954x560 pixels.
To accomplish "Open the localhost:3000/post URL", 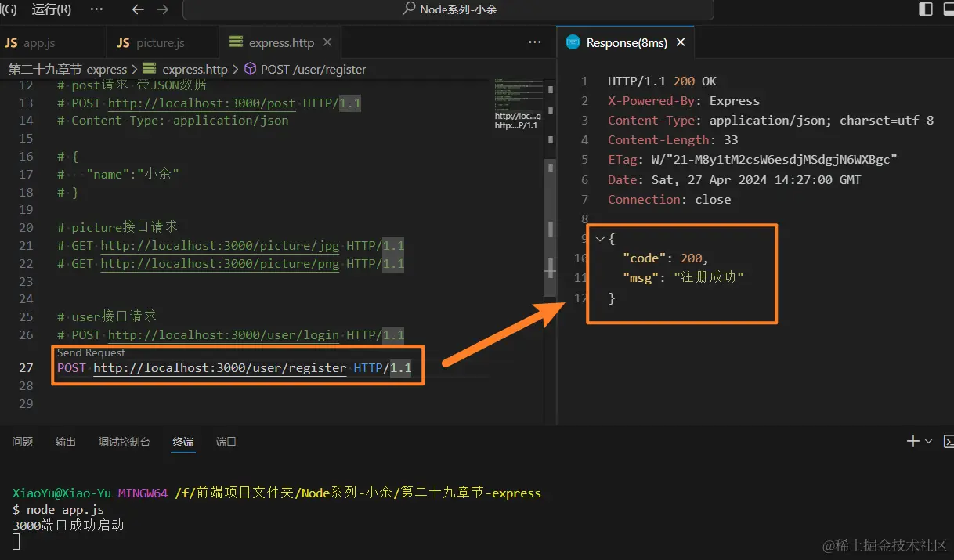I will click(x=202, y=103).
